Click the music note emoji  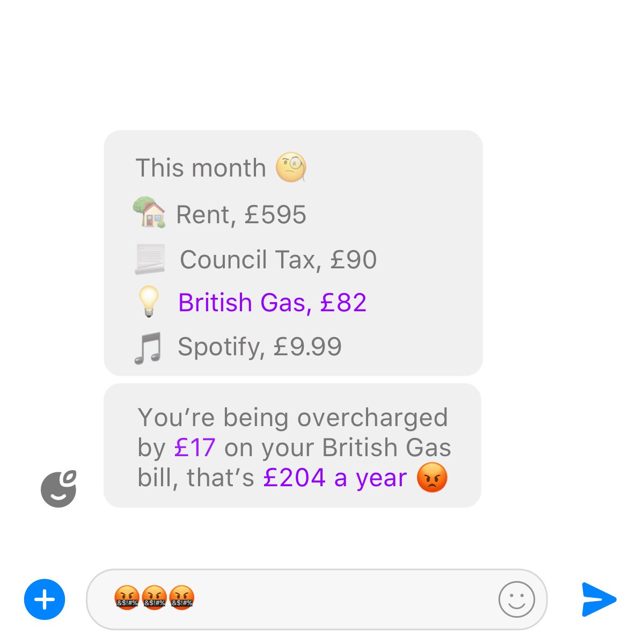pyautogui.click(x=148, y=348)
